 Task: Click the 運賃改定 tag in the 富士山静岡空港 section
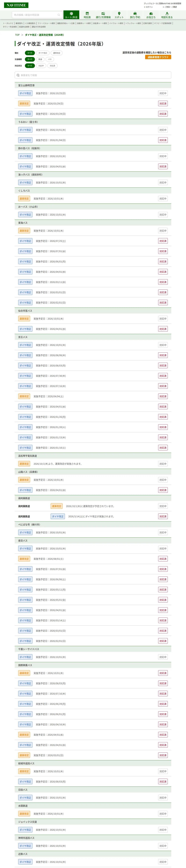coord(24,103)
